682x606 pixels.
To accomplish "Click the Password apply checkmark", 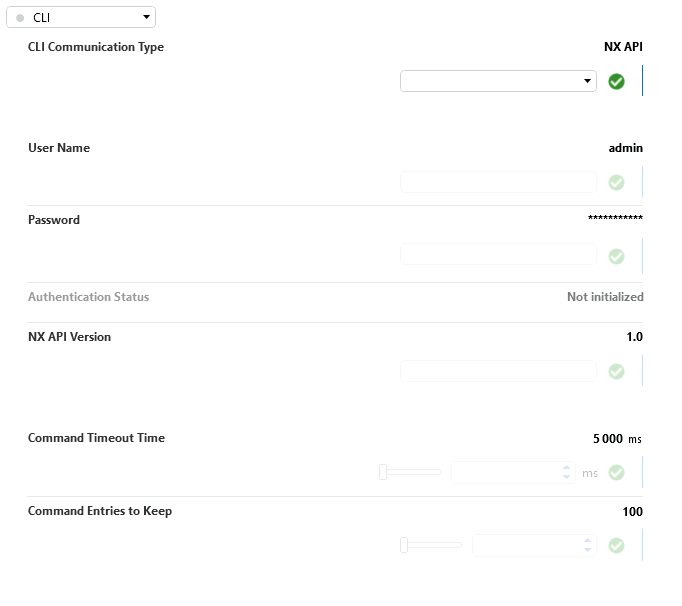I will [616, 256].
